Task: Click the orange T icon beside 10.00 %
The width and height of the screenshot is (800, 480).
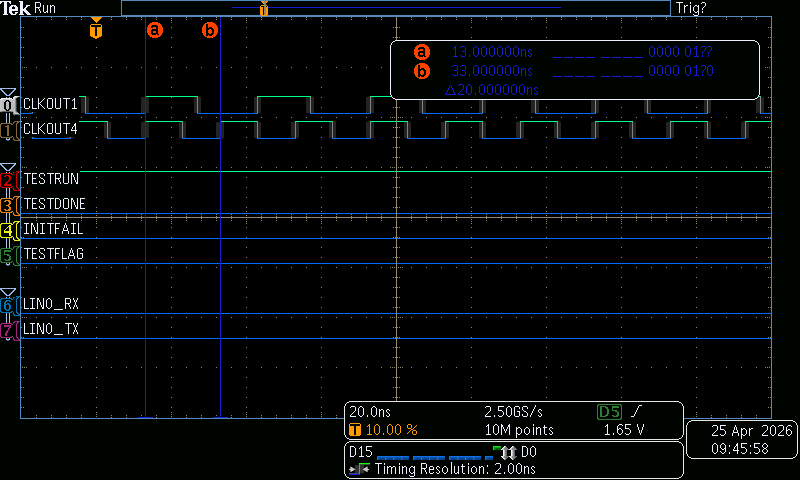Action: [x=355, y=430]
